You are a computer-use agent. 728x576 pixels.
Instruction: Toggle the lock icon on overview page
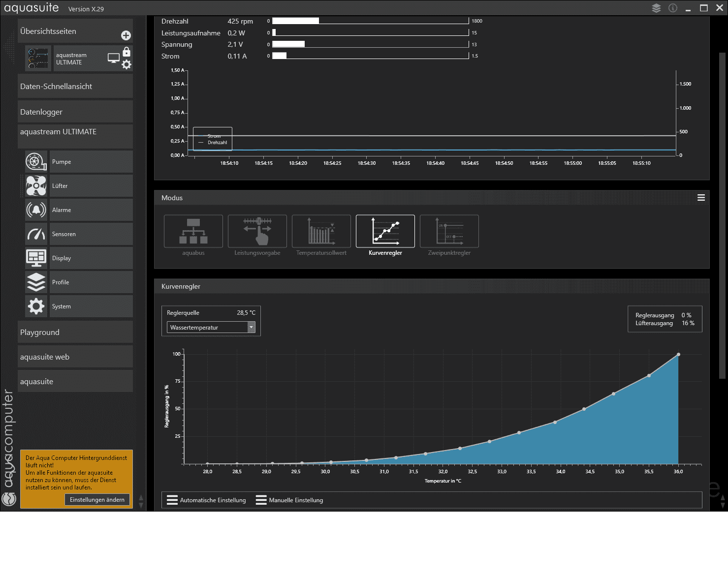click(127, 52)
